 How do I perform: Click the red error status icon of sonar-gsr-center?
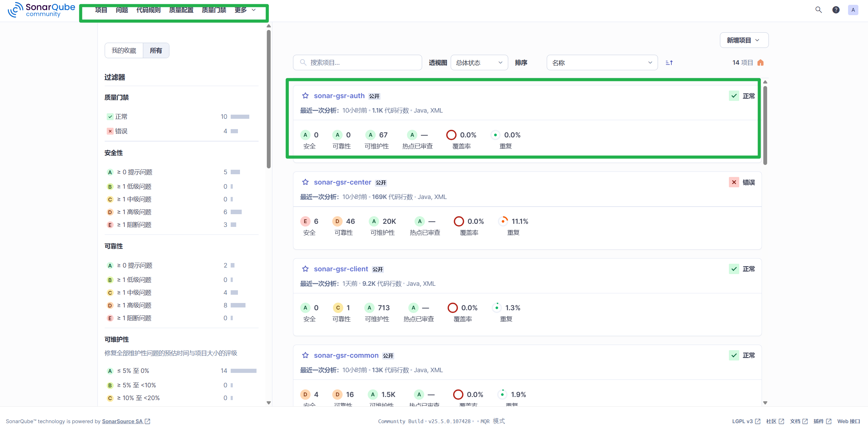click(x=734, y=182)
